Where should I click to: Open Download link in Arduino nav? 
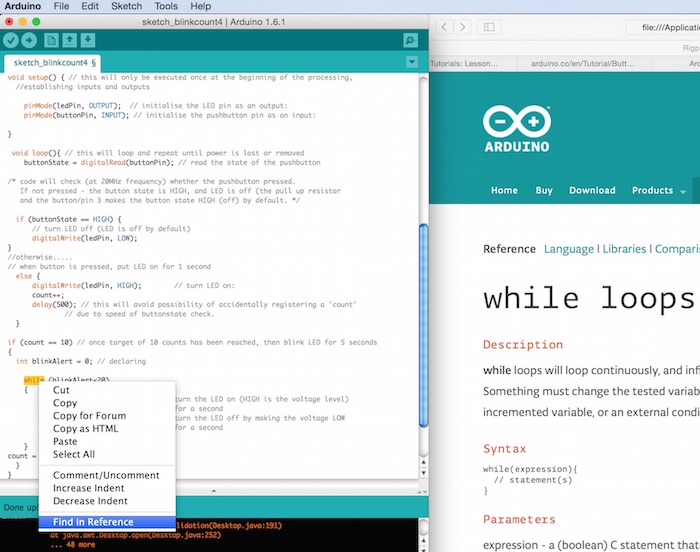point(592,190)
